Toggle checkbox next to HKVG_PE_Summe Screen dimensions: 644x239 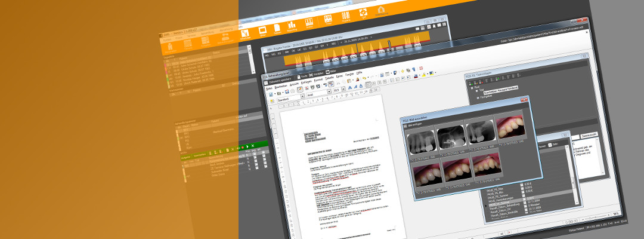(x=523, y=192)
